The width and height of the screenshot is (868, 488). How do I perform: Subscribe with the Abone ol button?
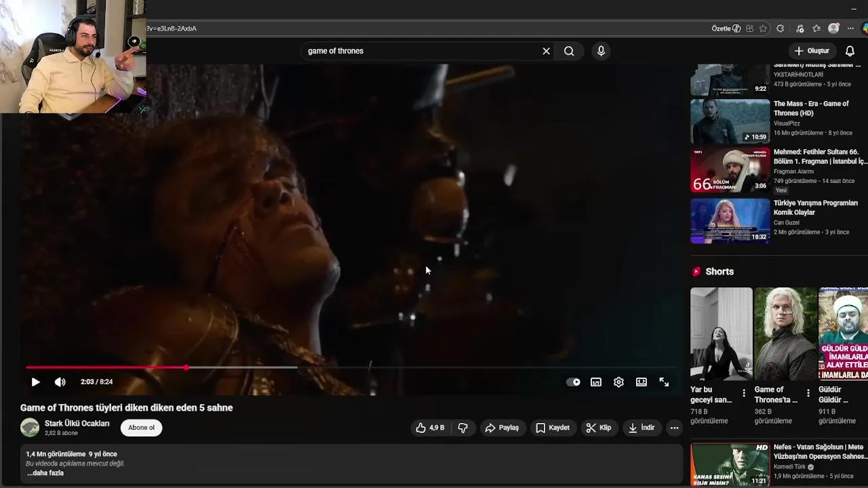142,428
